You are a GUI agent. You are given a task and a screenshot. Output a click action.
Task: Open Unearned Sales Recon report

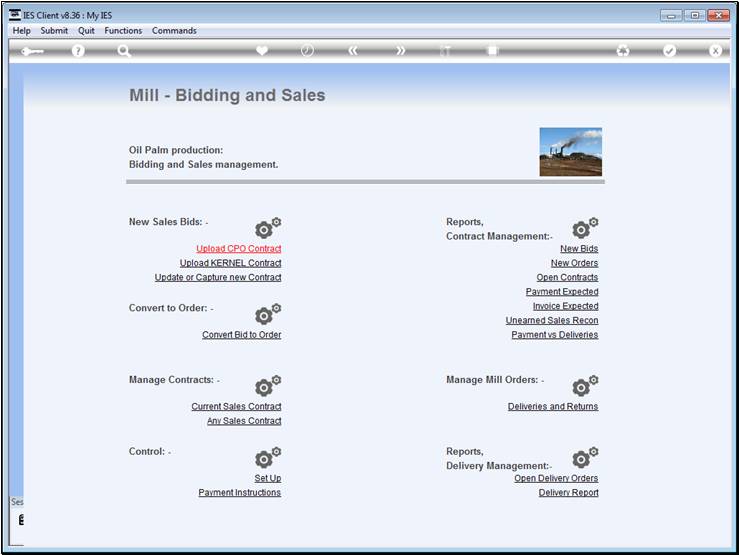tap(552, 320)
